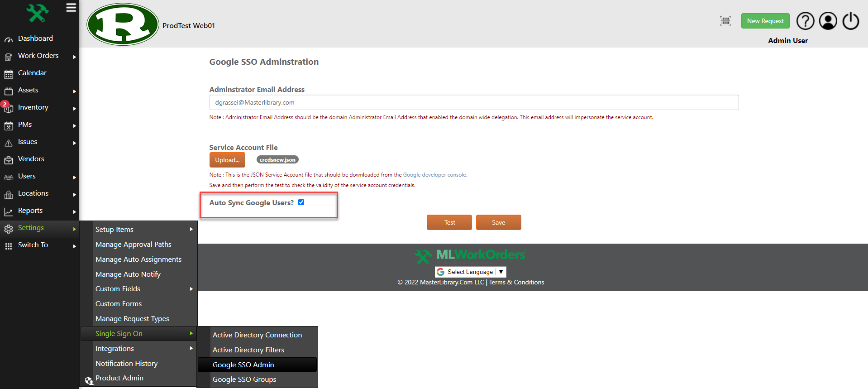Click the Calendar sidebar icon
The image size is (868, 389).
[x=9, y=74]
